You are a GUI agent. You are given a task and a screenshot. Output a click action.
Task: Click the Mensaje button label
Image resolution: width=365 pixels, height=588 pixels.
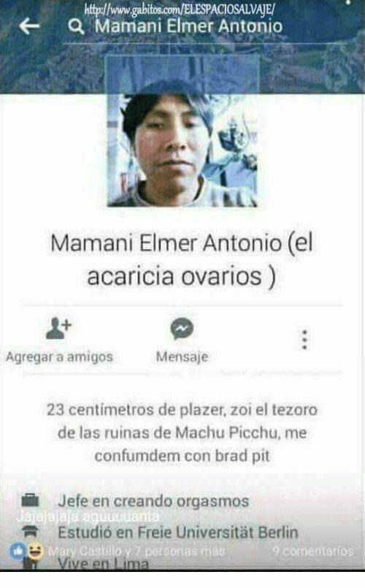(182, 356)
